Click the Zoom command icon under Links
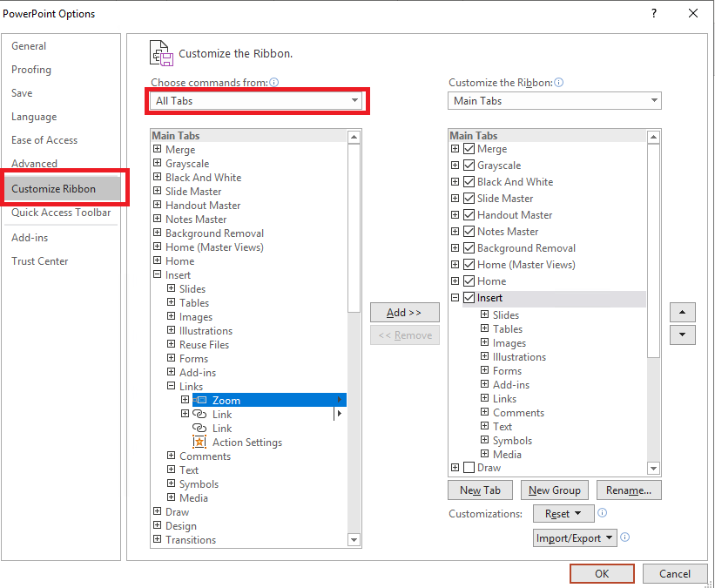 tap(199, 400)
